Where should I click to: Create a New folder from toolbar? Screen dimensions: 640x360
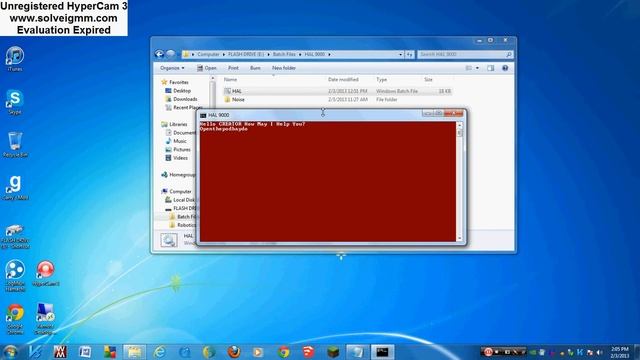click(x=284, y=68)
